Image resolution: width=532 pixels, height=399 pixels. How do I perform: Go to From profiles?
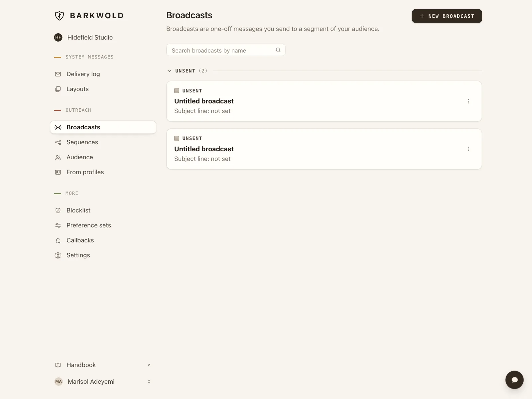[x=103, y=172]
